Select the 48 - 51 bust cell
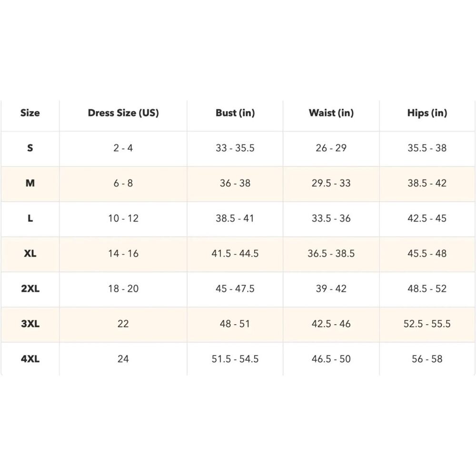476x476 pixels. click(235, 324)
